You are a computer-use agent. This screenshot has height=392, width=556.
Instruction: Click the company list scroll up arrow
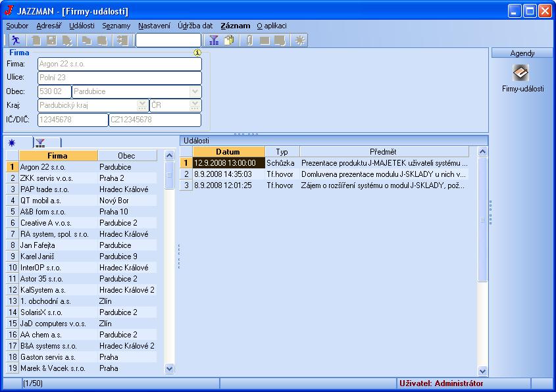170,156
